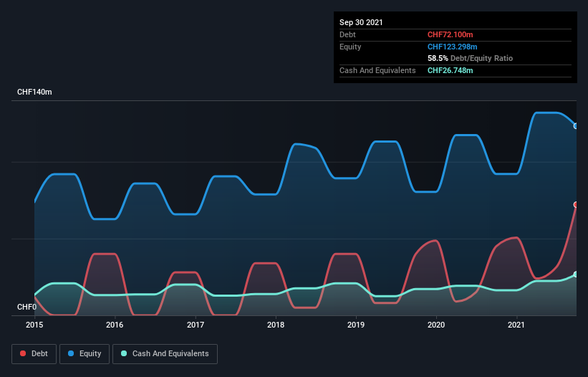The height and width of the screenshot is (377, 588).
Task: Click the 2021 x-axis label
Action: 516,325
